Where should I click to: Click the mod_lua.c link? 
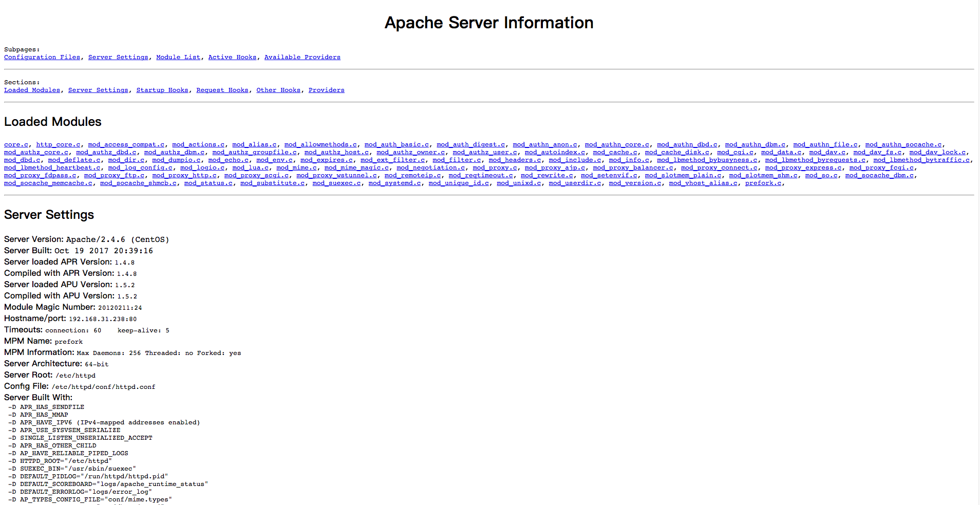250,167
